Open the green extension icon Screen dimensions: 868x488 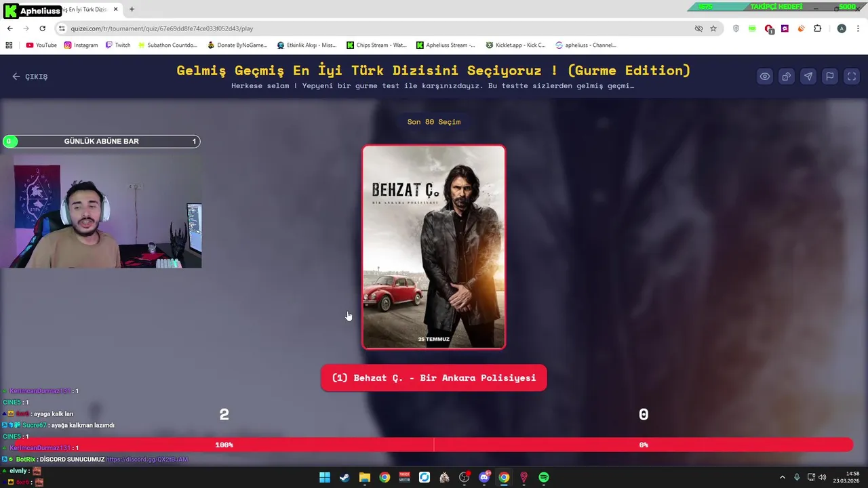coord(752,28)
